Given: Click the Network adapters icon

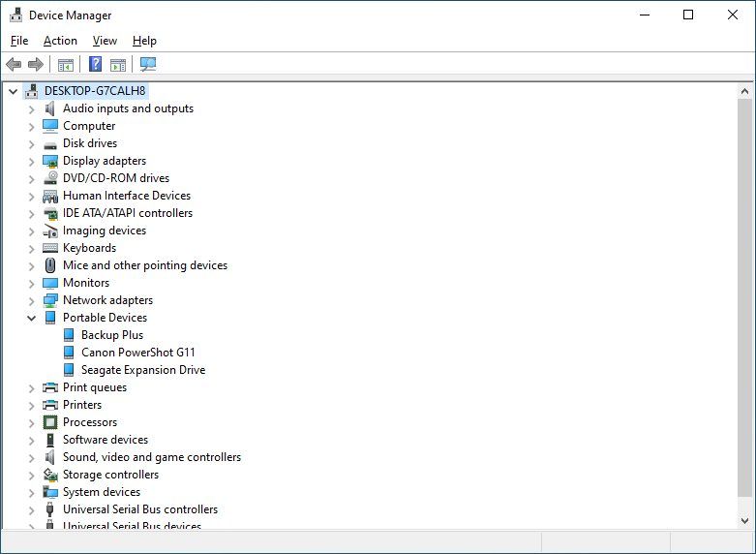Looking at the screenshot, I should click(x=50, y=300).
